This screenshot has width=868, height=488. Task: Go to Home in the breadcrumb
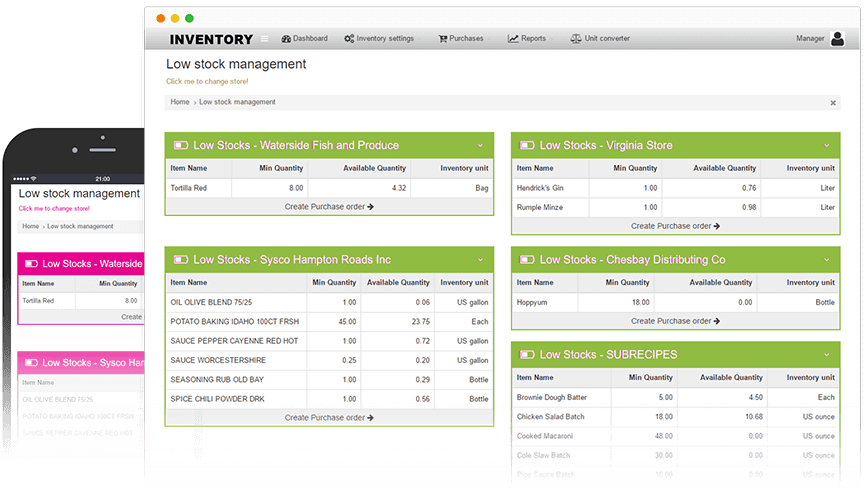(x=180, y=102)
